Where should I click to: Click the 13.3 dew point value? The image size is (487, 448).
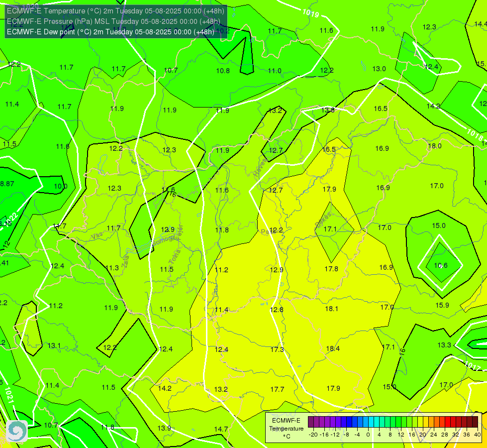[x=444, y=345]
